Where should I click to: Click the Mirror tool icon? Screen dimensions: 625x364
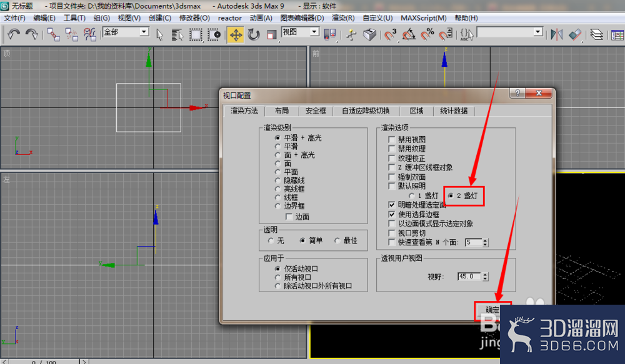coord(556,35)
